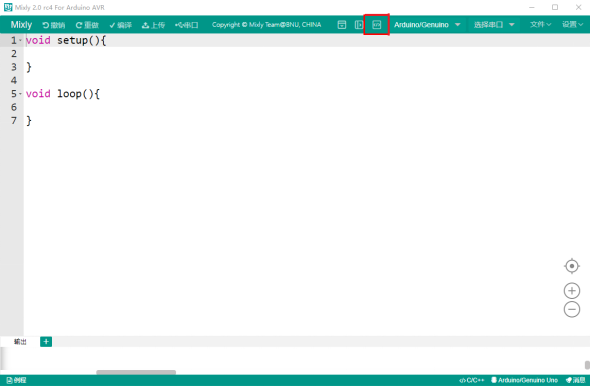This screenshot has width=590, height=388.
Task: Click the horizontal scrollbar in output panel
Action: [136, 373]
